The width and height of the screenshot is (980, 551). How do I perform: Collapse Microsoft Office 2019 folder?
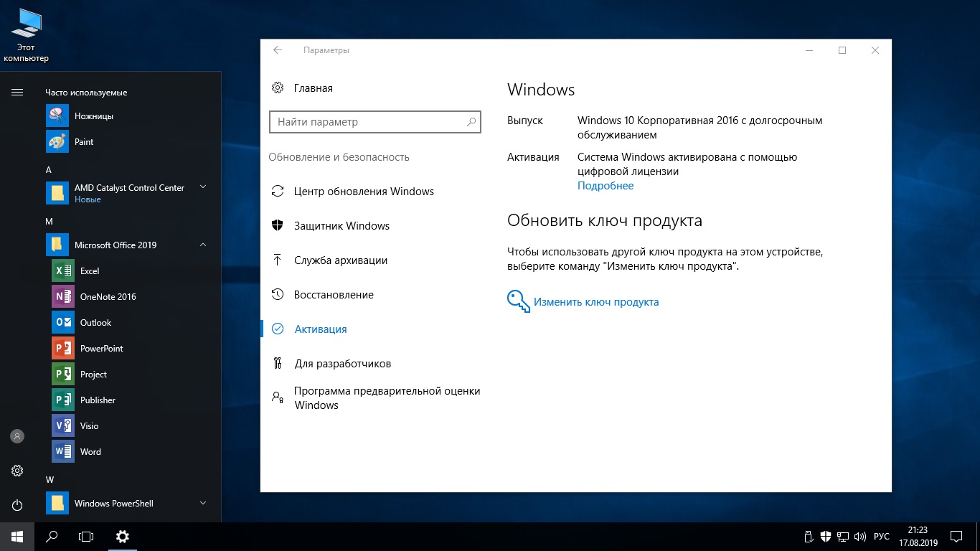coord(203,245)
